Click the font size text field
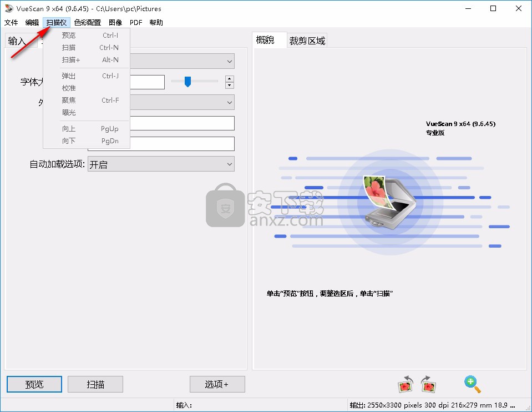 click(x=147, y=82)
